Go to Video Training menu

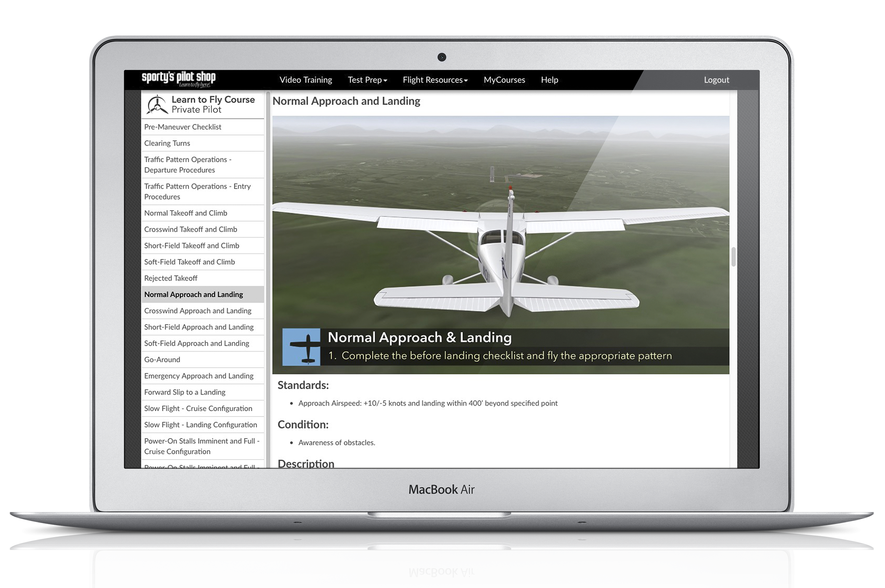[x=306, y=80]
